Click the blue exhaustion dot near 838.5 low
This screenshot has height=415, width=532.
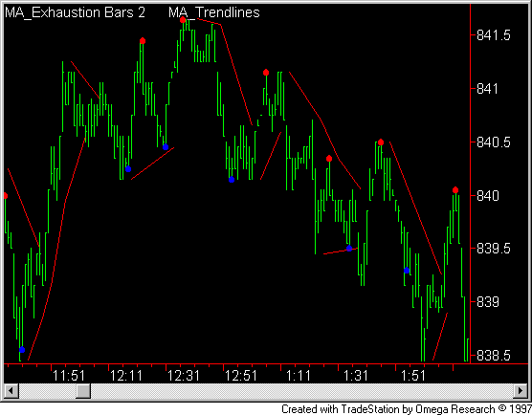22,350
